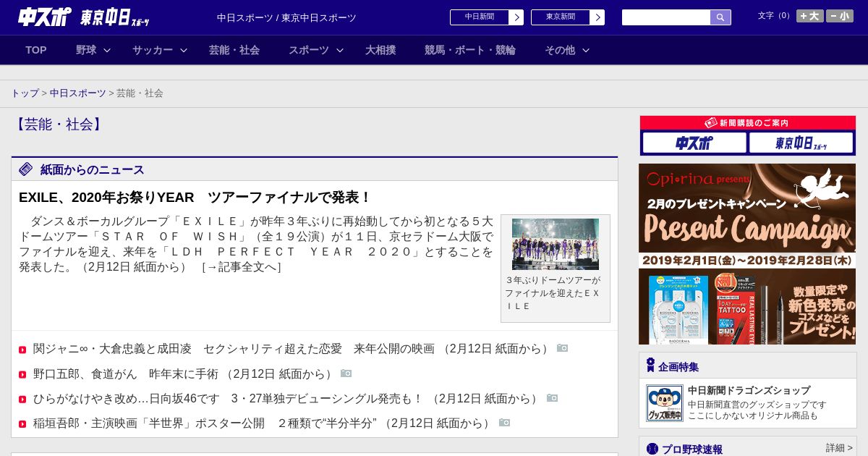Click camera icon beside ひらがなけやき headline
The height and width of the screenshot is (456, 868).
tap(552, 398)
